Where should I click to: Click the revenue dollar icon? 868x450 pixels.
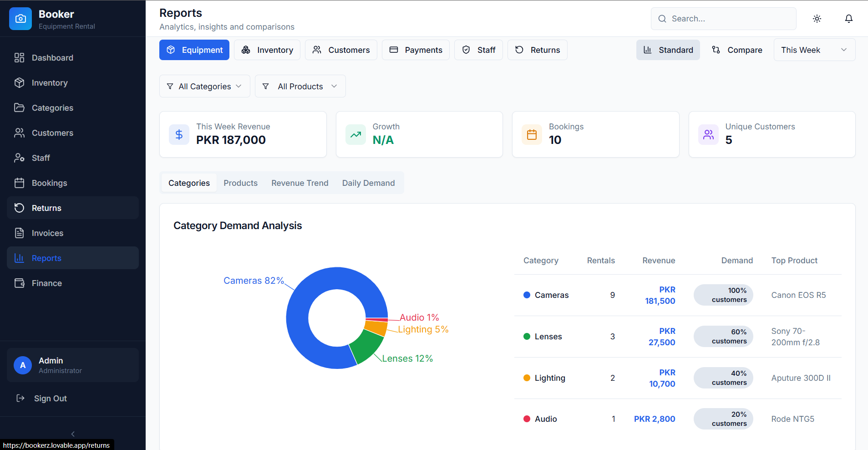[x=179, y=135]
